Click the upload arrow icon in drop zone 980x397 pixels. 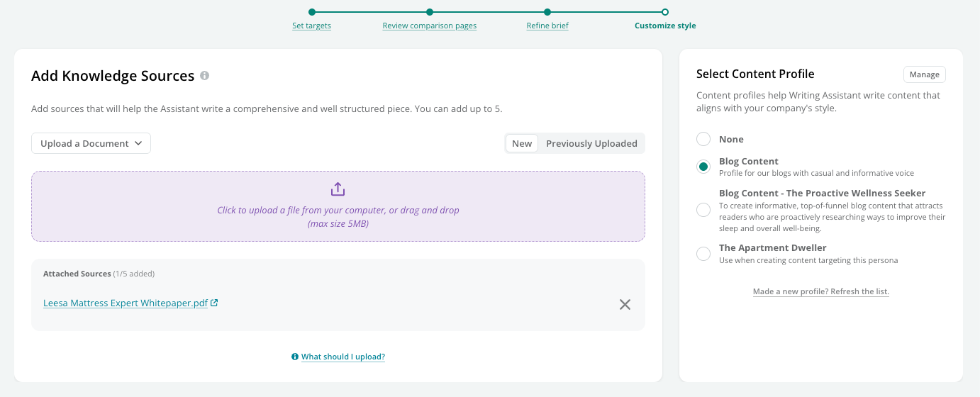[338, 189]
